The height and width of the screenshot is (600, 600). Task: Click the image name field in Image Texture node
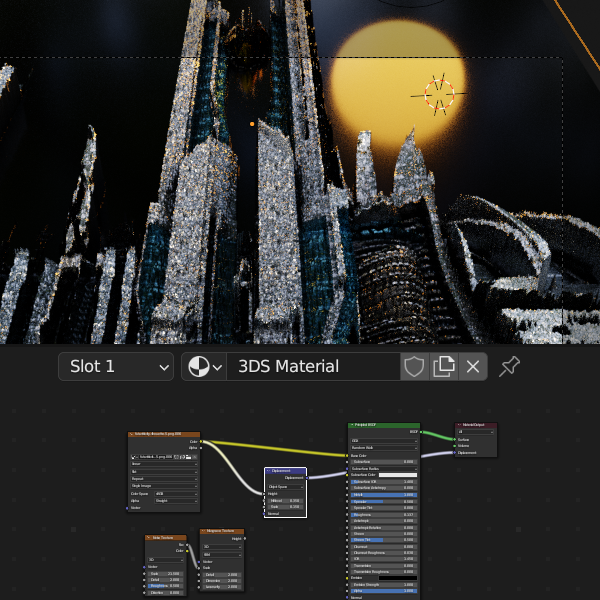156,457
